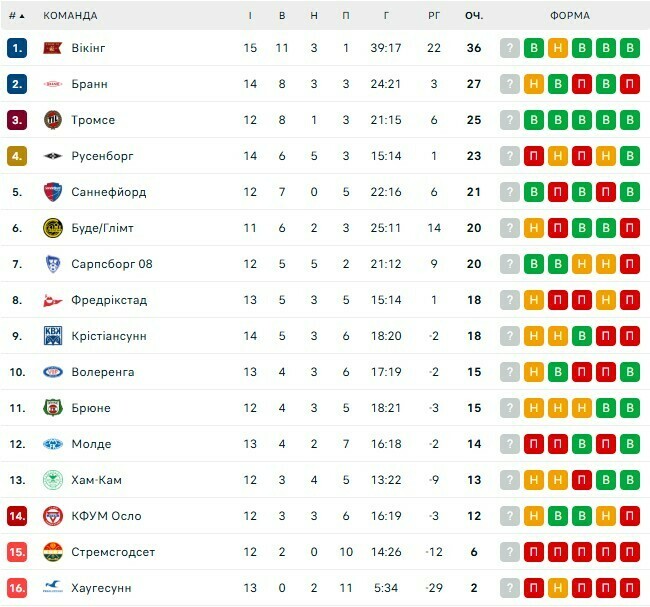The image size is (650, 607).
Task: Click the Брюне team crest
Action: point(53,408)
